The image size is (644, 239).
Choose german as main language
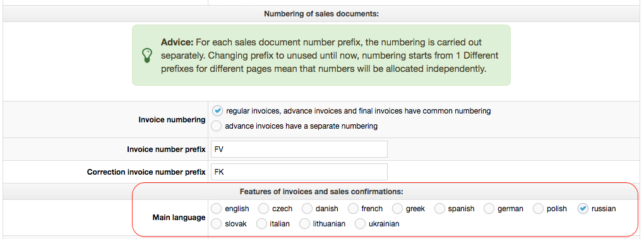click(489, 209)
